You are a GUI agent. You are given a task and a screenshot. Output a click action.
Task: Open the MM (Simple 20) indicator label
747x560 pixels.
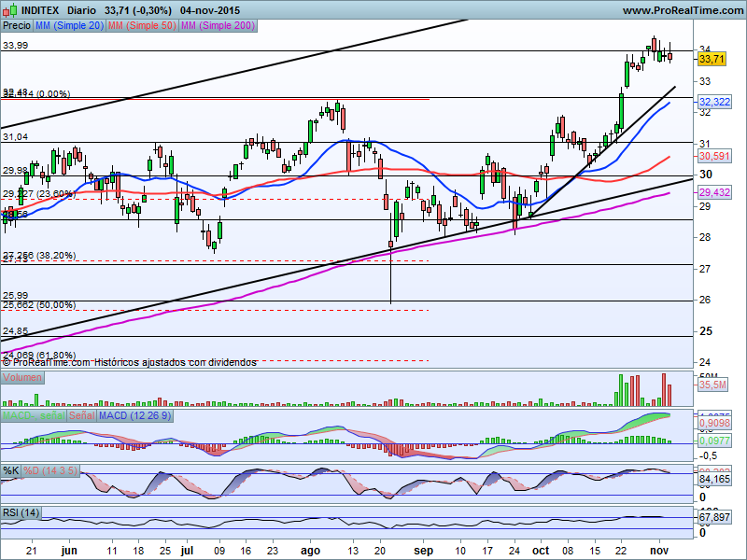(x=69, y=26)
